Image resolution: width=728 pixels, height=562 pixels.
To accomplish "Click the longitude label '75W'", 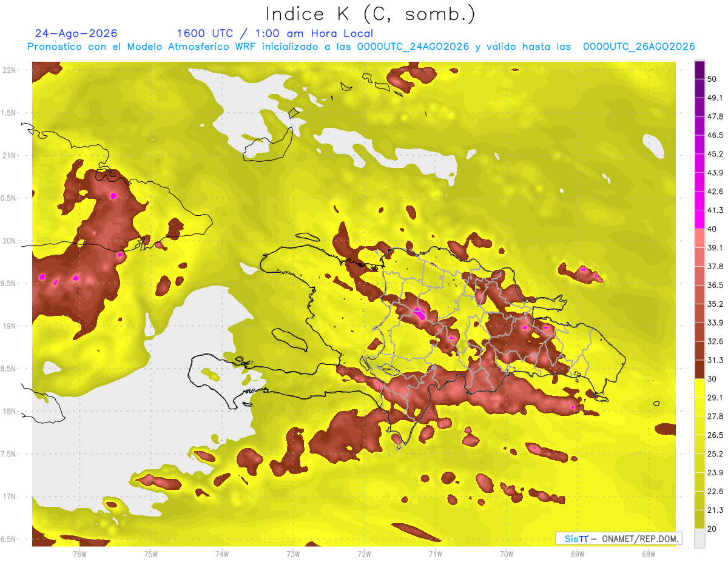I will point(151,554).
